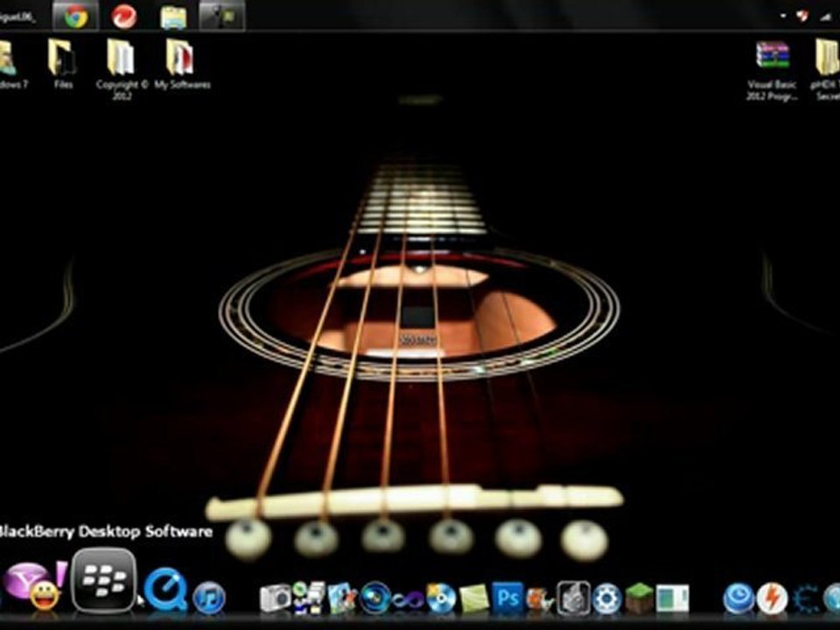Viewport: 840px width, 630px height.
Task: Open the blue clock dock icon
Action: point(738,598)
